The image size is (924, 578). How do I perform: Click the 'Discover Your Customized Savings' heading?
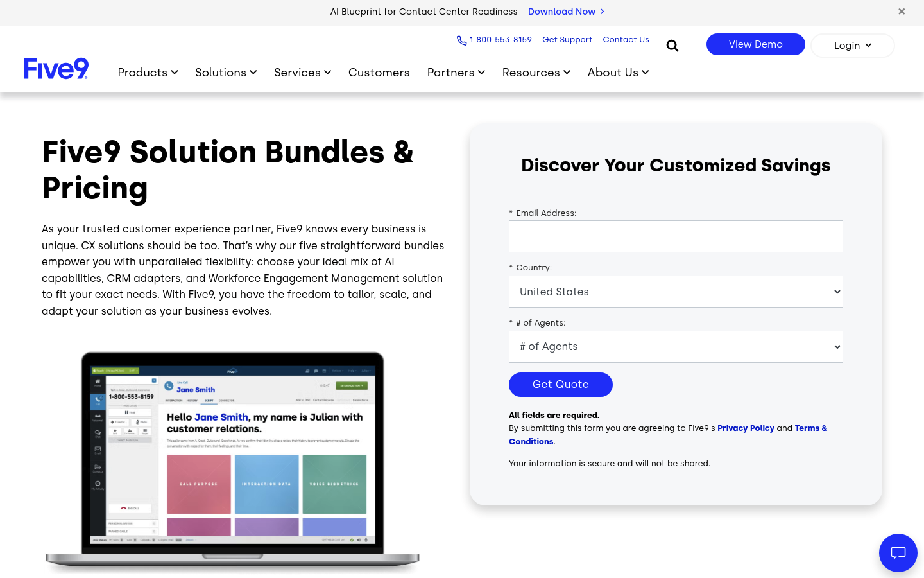pyautogui.click(x=676, y=165)
